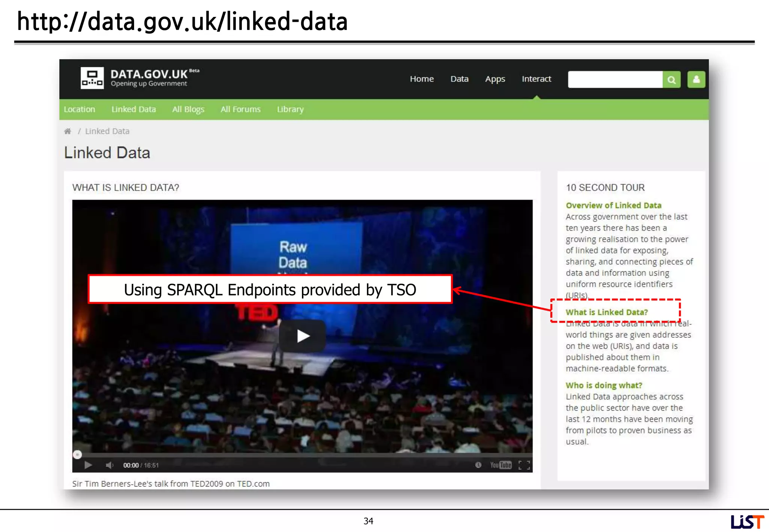The height and width of the screenshot is (532, 769).
Task: Mute the video with the speaker icon
Action: pyautogui.click(x=109, y=465)
